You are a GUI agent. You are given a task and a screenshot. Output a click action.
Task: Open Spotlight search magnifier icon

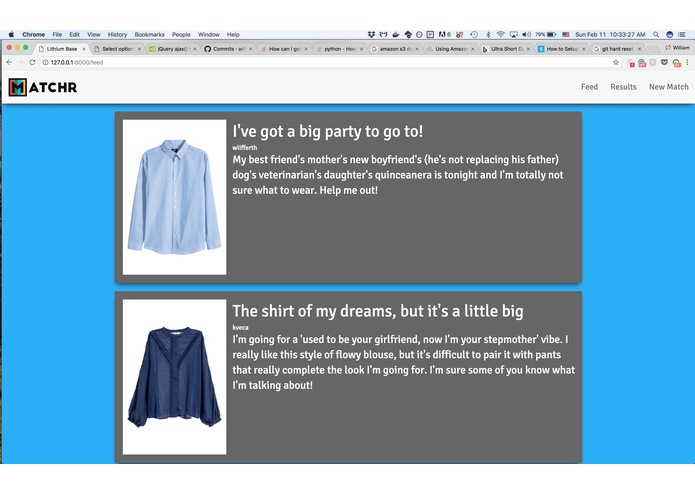coord(656,35)
